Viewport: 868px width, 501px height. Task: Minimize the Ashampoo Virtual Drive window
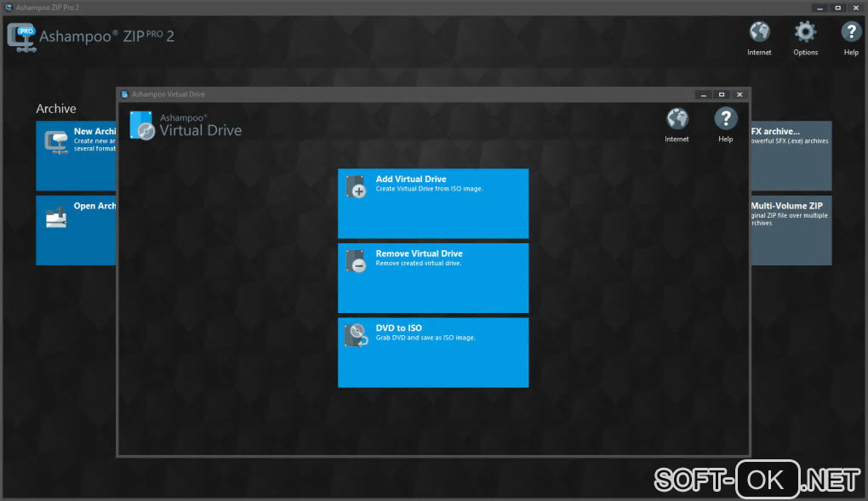click(x=704, y=94)
